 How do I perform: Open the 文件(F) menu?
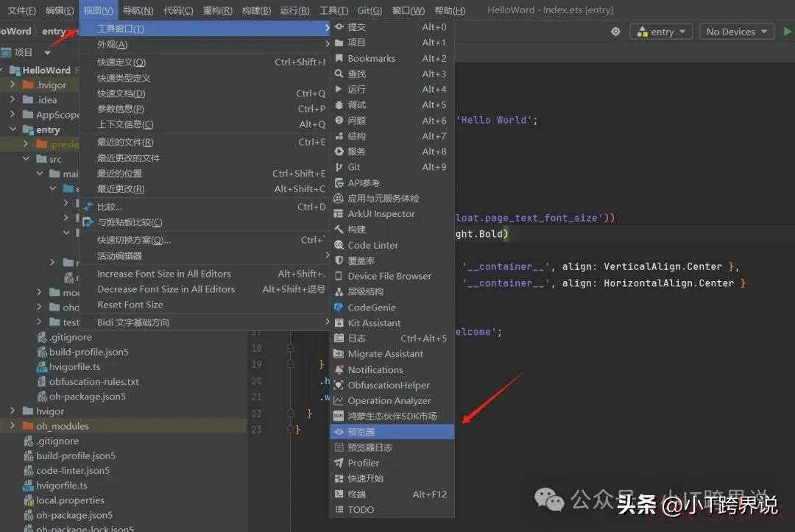21,10
